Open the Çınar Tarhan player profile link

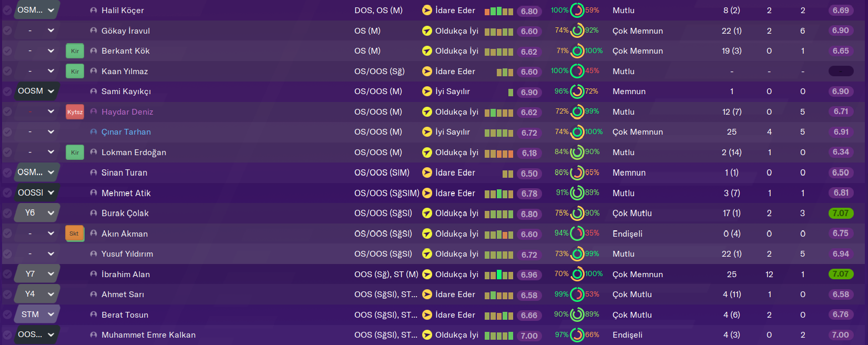[126, 132]
